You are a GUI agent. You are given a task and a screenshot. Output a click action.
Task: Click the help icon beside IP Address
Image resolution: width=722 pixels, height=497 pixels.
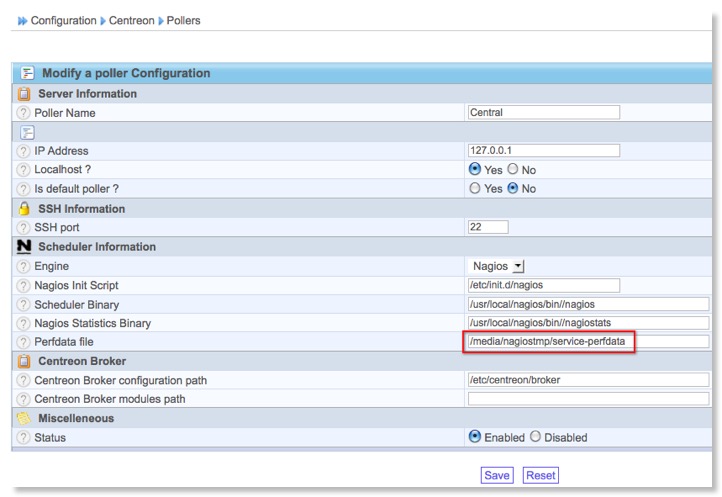(x=24, y=151)
